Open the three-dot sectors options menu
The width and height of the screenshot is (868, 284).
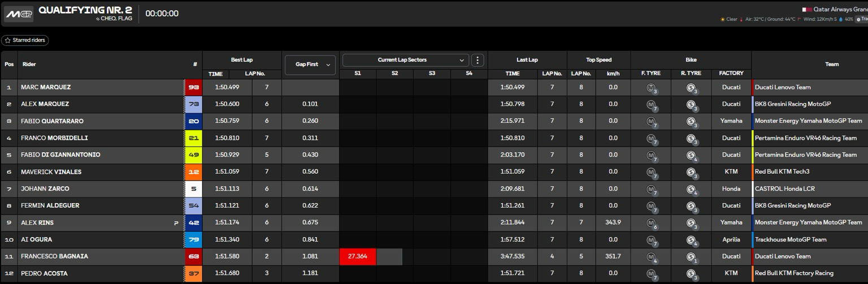[x=478, y=60]
